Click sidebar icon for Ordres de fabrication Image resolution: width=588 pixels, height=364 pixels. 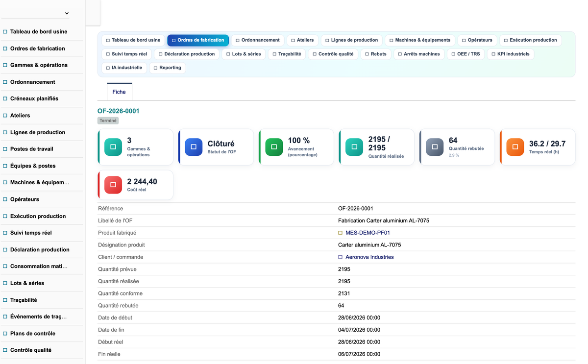click(x=5, y=49)
